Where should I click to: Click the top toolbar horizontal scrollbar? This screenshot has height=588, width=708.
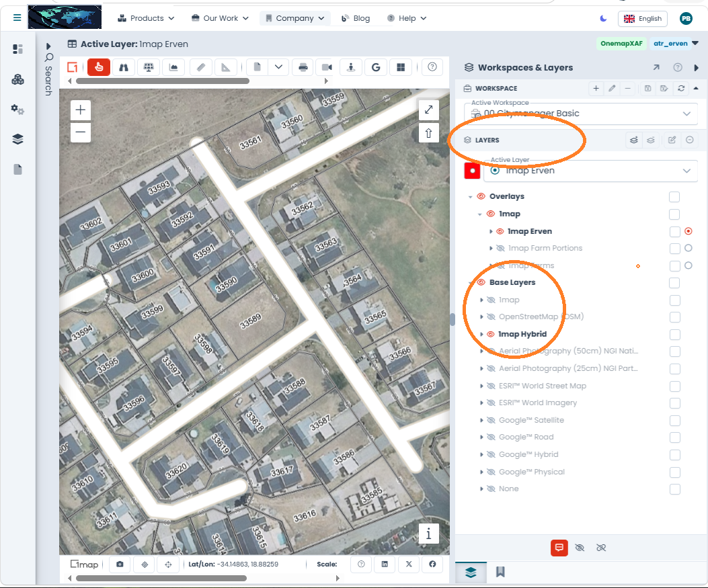coord(163,81)
